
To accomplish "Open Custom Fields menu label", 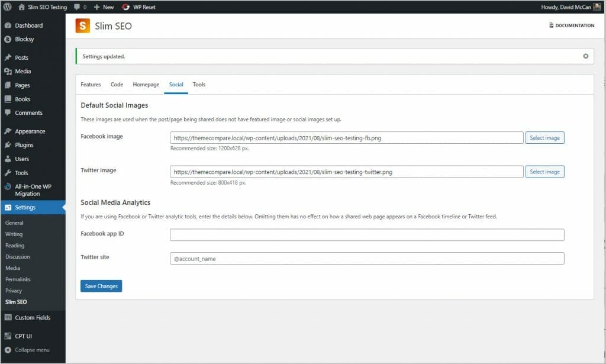I will (x=33, y=318).
